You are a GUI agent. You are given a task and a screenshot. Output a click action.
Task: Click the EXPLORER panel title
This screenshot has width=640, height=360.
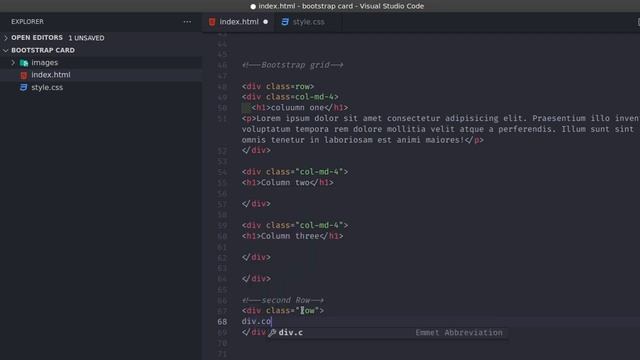(x=27, y=22)
